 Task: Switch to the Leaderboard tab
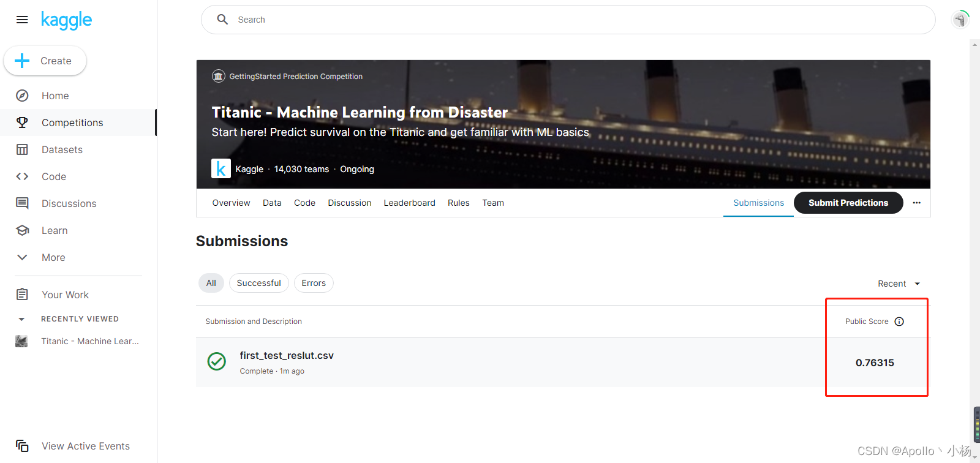click(x=409, y=203)
